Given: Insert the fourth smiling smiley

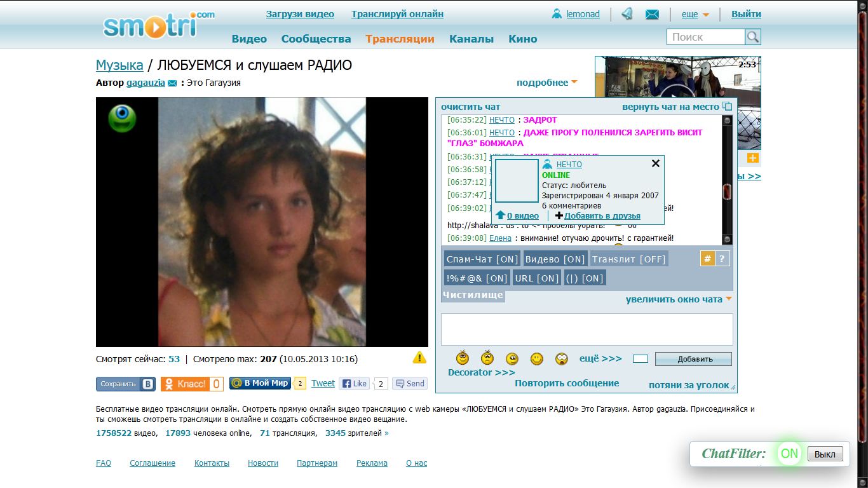Looking at the screenshot, I should coord(537,359).
